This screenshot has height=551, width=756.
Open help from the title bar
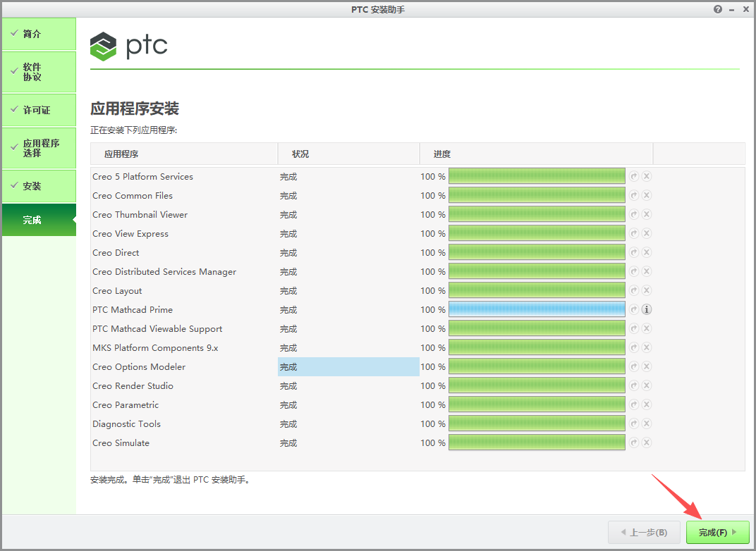click(x=717, y=9)
